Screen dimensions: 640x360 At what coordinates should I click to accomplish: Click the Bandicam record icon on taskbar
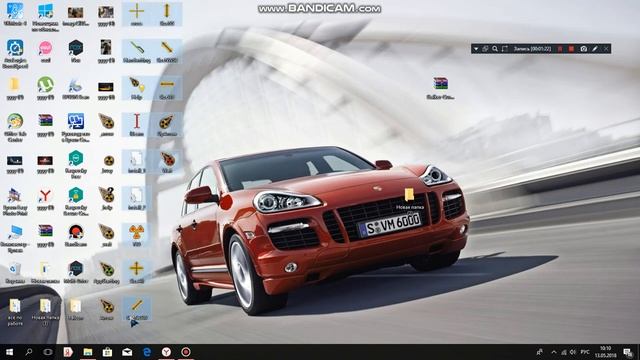[186, 352]
